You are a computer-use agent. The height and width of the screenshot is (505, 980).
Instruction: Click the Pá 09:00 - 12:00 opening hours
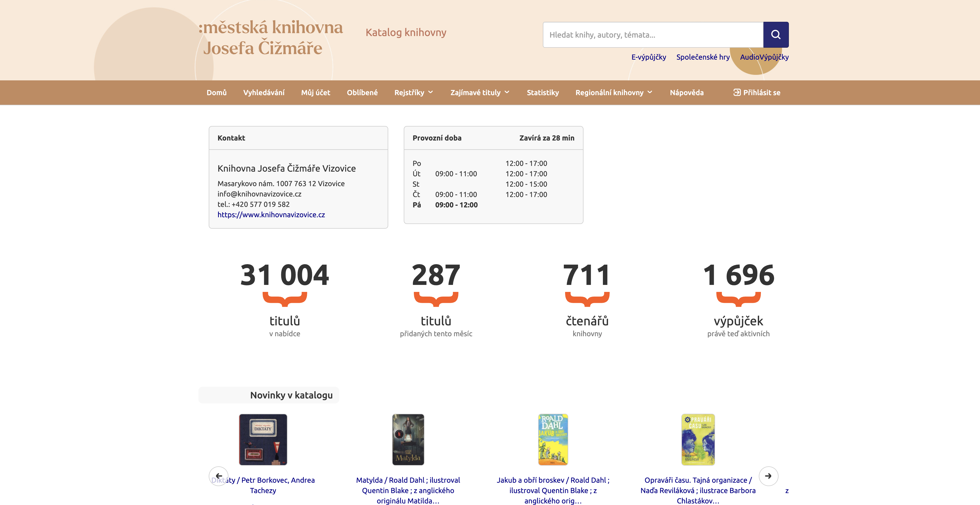[445, 205]
